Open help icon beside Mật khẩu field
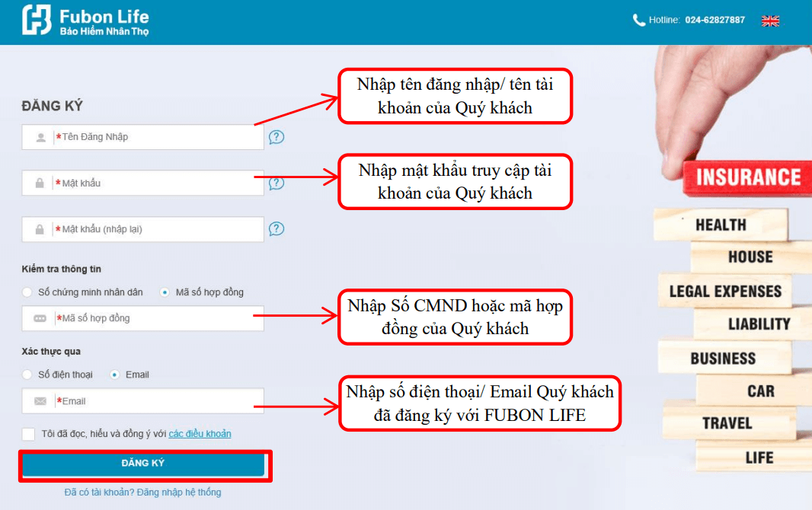 click(x=277, y=183)
